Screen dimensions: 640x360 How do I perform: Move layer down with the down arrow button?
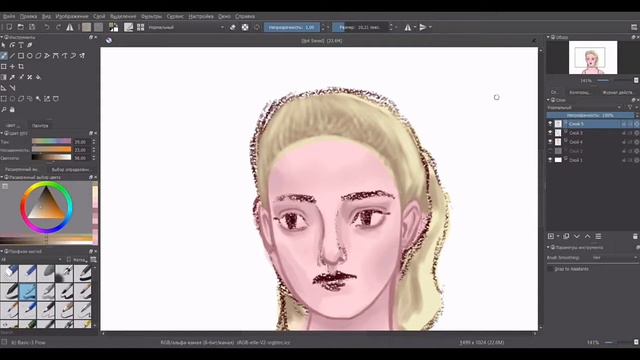pos(577,236)
